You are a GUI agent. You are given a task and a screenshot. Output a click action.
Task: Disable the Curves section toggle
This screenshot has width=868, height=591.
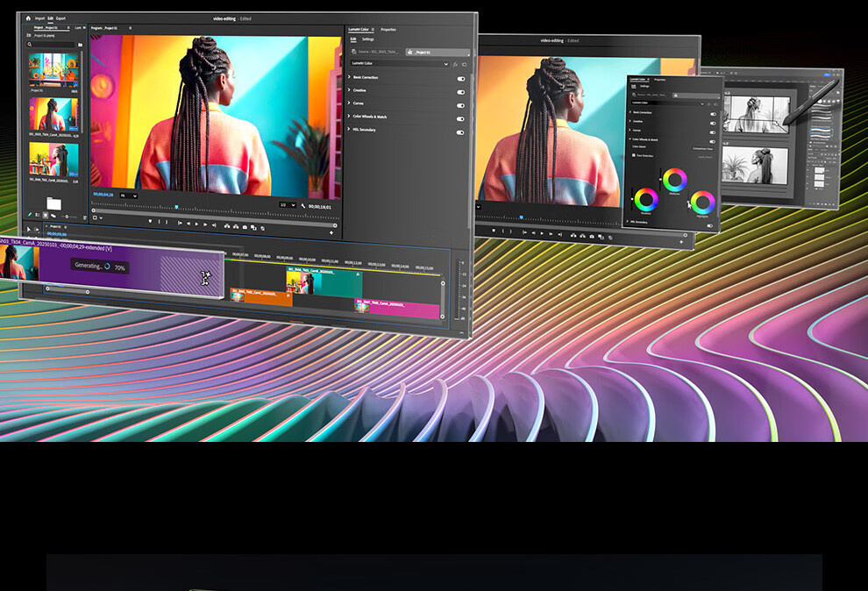(460, 104)
